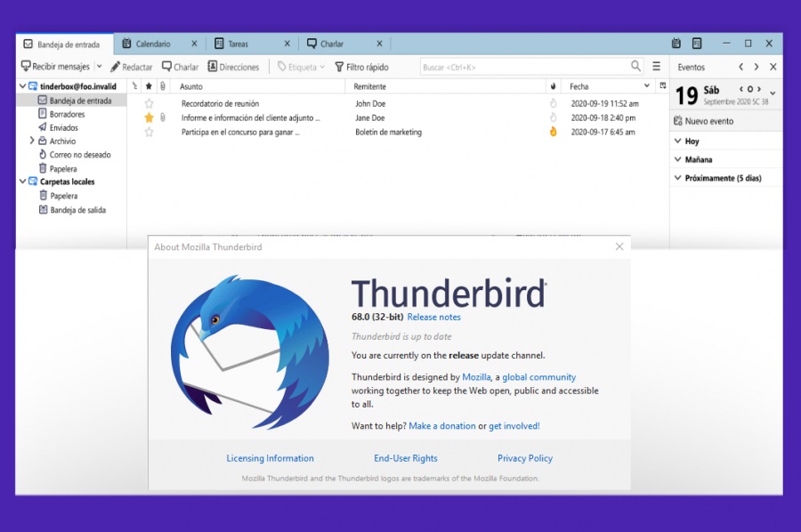Sort by the star column header
The height and width of the screenshot is (532, 801).
click(x=149, y=86)
